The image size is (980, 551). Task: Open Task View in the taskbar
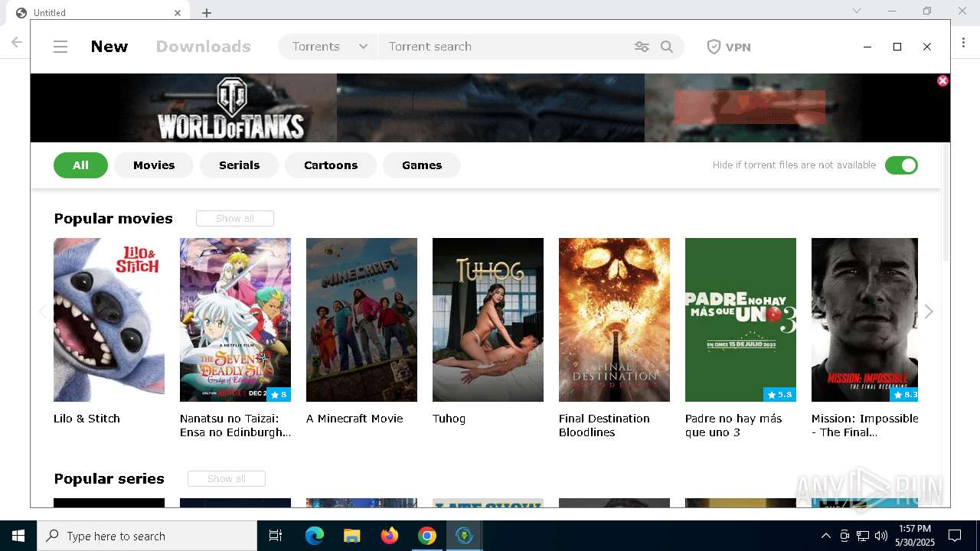(276, 536)
